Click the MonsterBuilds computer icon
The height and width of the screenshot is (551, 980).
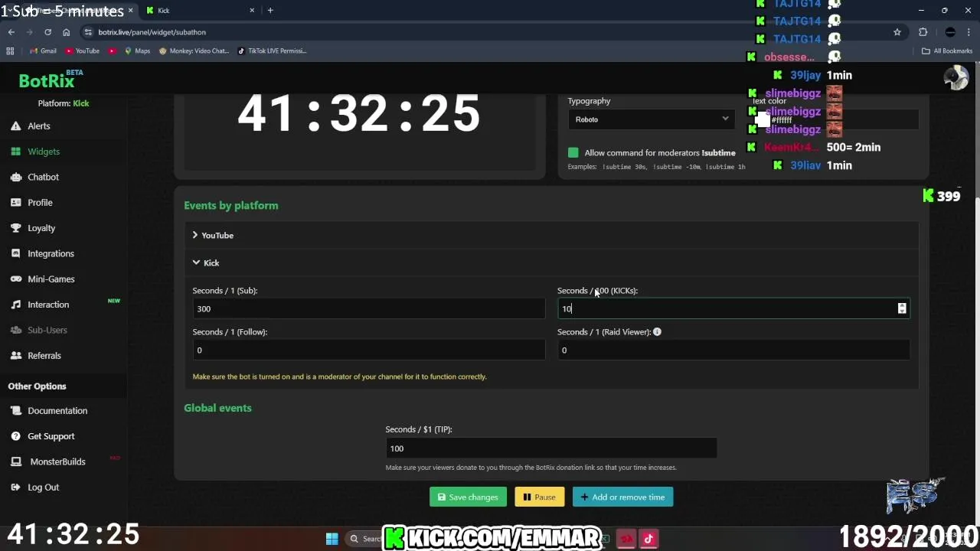tap(15, 461)
